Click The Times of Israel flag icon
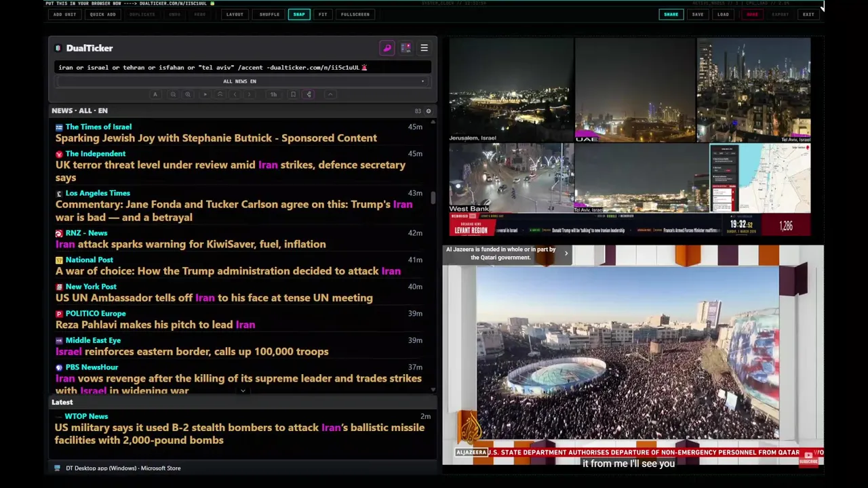 (x=59, y=127)
